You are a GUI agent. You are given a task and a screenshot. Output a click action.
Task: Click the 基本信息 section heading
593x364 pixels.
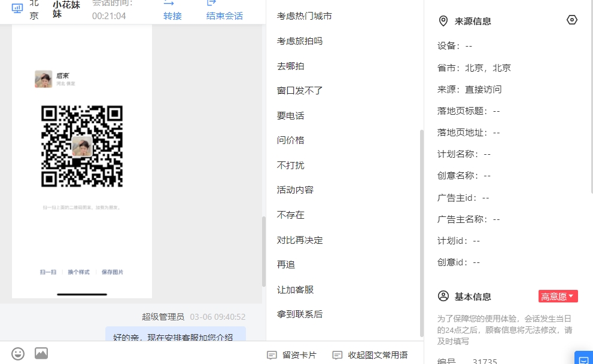473,296
